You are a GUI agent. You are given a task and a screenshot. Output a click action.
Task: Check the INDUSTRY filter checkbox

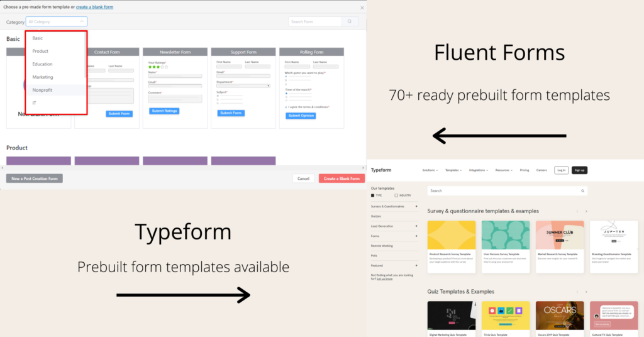tap(396, 196)
